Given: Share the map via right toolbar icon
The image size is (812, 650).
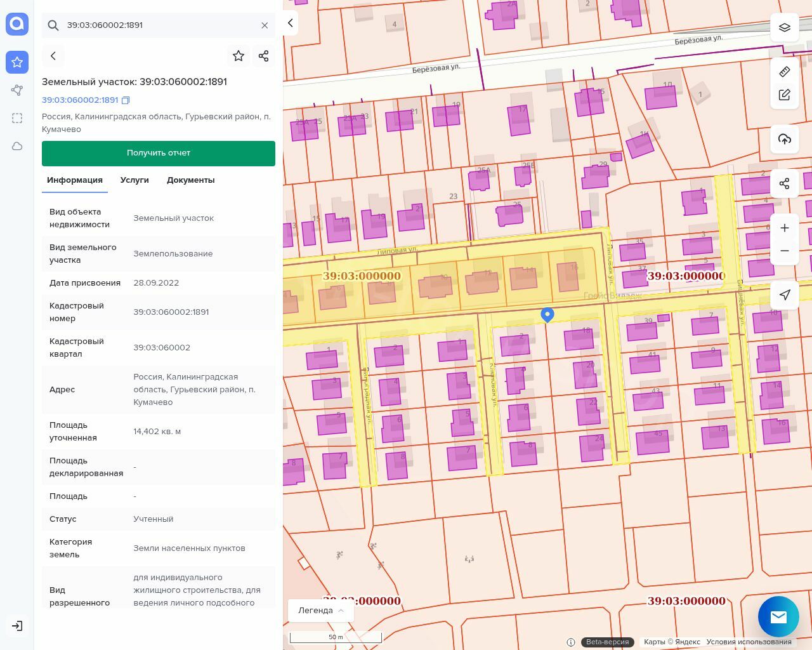Looking at the screenshot, I should (x=785, y=183).
